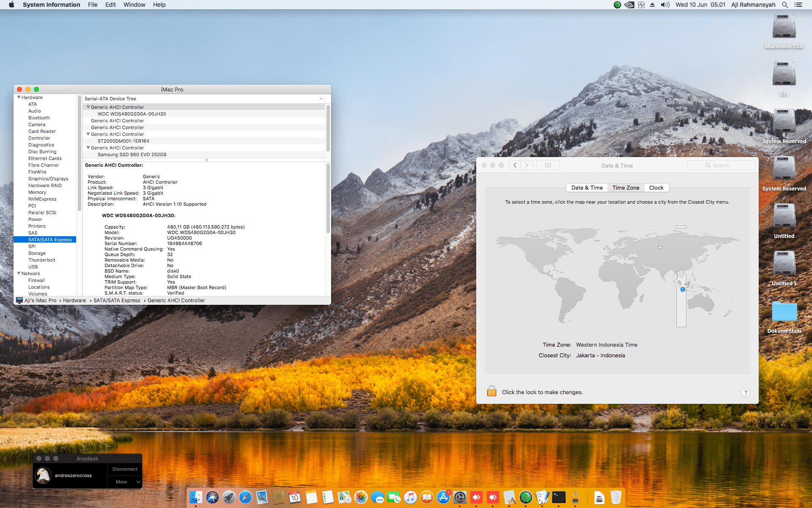Image resolution: width=812 pixels, height=508 pixels.
Task: Open iTunes from the Dock
Action: click(410, 497)
